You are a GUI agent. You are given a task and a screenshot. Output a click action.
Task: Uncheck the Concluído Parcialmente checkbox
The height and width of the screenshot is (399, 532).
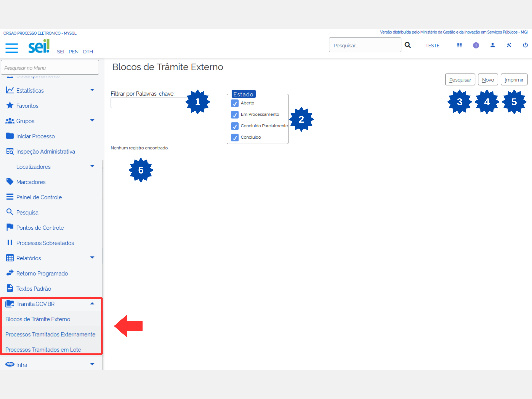[235, 126]
